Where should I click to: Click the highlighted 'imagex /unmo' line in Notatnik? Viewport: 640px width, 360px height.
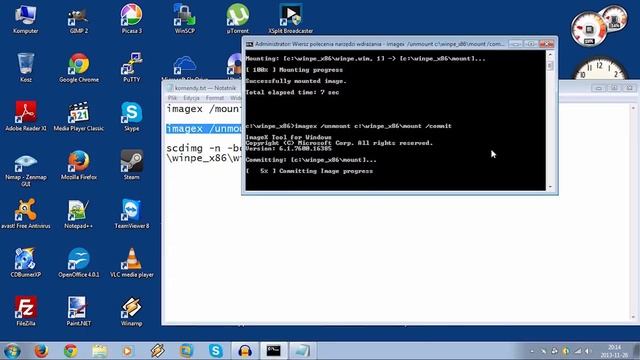pos(204,129)
